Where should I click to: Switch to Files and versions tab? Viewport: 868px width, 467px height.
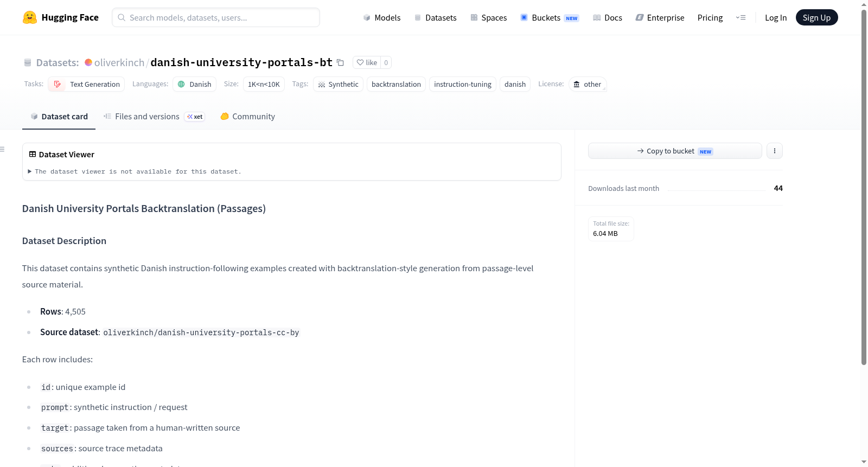[154, 117]
